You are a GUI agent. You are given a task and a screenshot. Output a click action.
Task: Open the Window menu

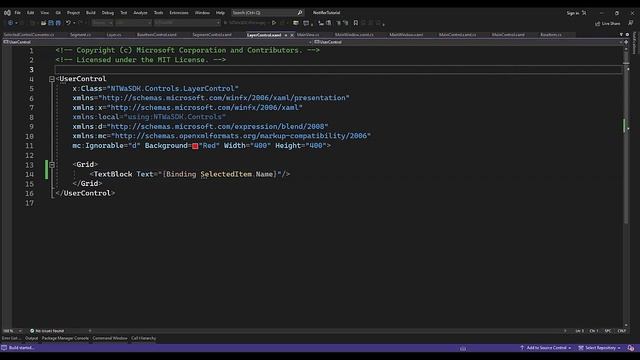click(x=202, y=13)
